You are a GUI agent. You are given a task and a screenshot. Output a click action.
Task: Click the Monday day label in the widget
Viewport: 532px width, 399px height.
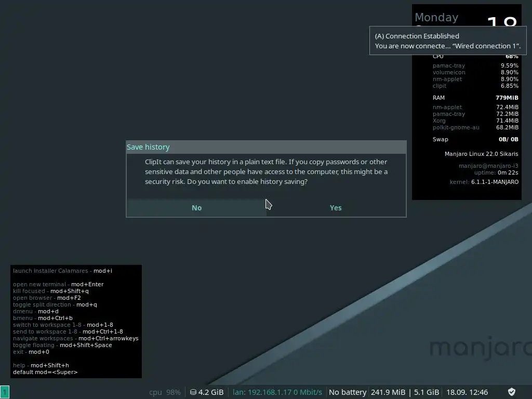[x=436, y=17]
